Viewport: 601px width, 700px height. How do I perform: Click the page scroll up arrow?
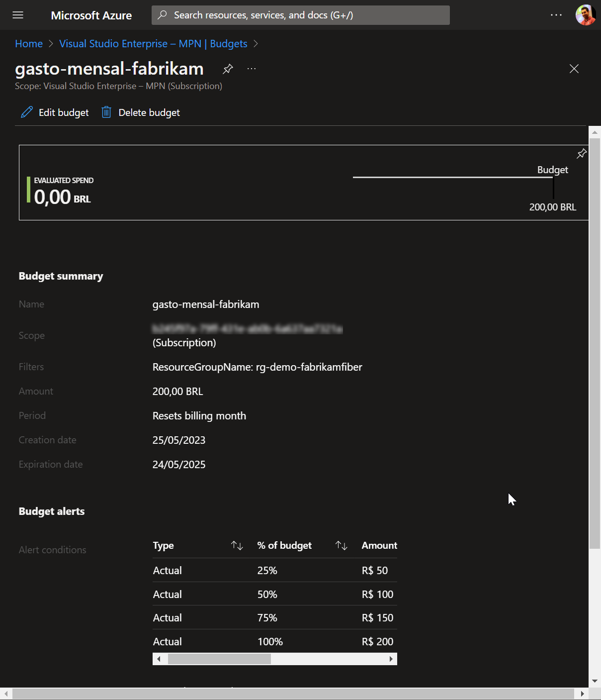click(595, 132)
